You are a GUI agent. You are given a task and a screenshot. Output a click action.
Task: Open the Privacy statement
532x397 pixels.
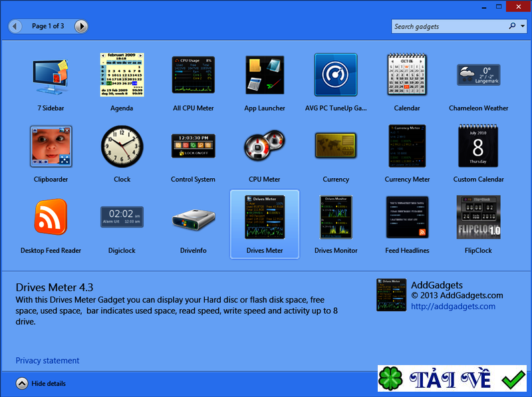(x=47, y=360)
